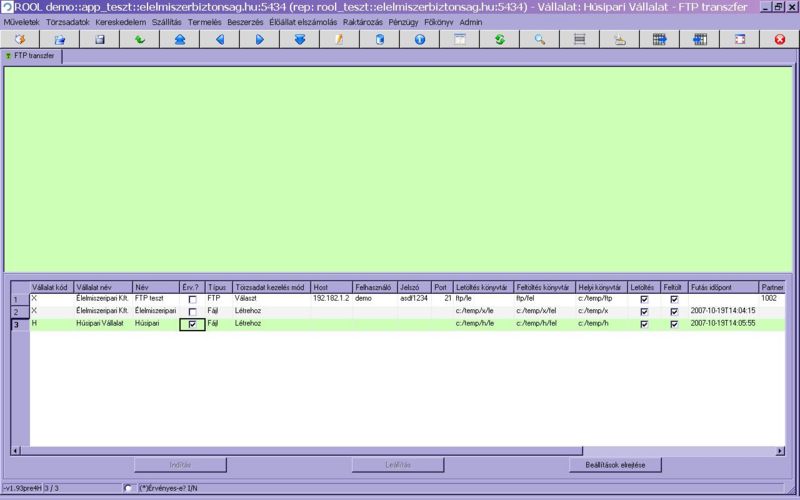Click the Host cell 192.182.1.2

tap(331, 298)
